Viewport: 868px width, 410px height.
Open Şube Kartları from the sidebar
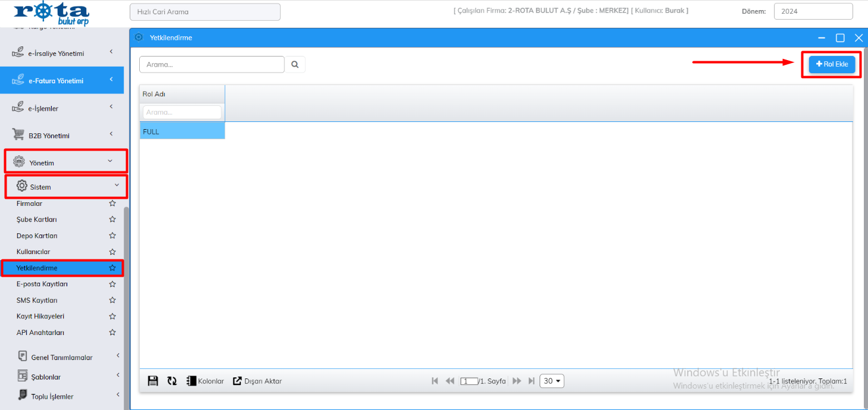coord(37,220)
